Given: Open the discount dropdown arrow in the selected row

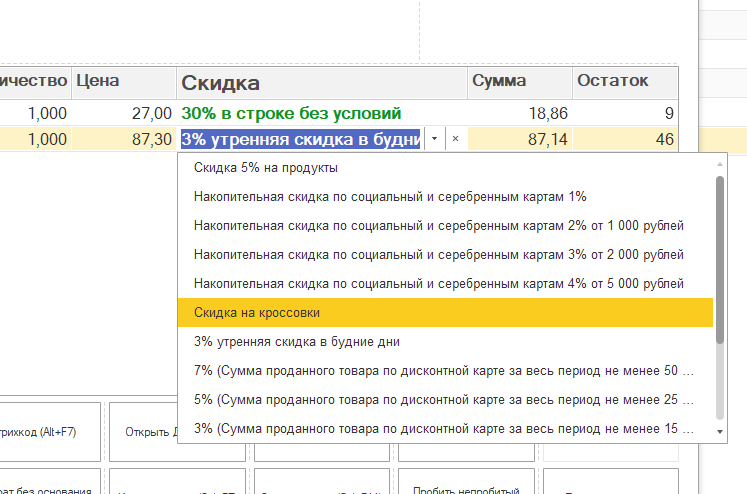Looking at the screenshot, I should click(434, 139).
